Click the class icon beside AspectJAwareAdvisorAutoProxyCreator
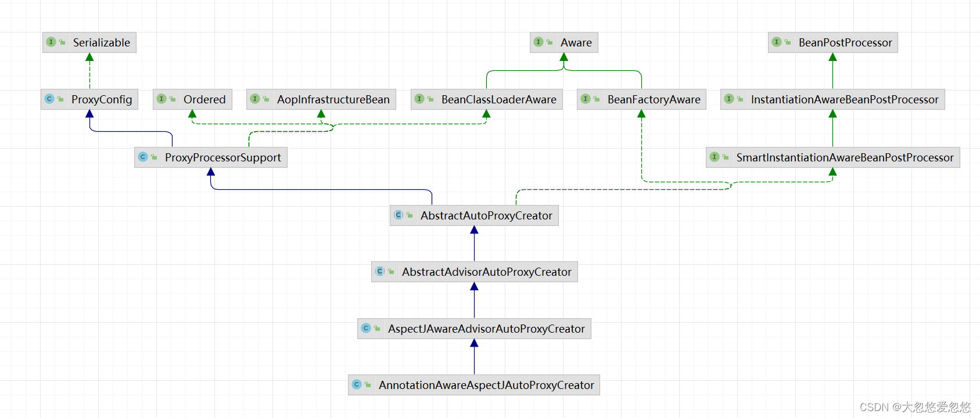980x418 pixels. pos(366,328)
